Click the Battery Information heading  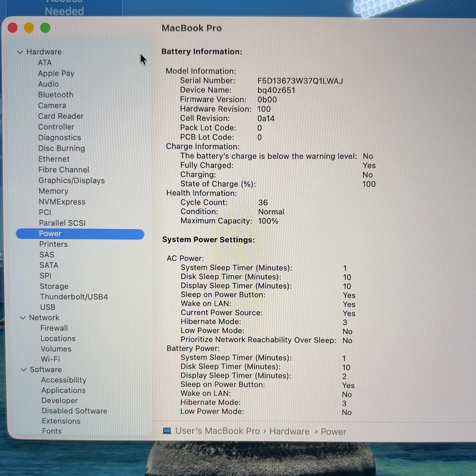[202, 52]
